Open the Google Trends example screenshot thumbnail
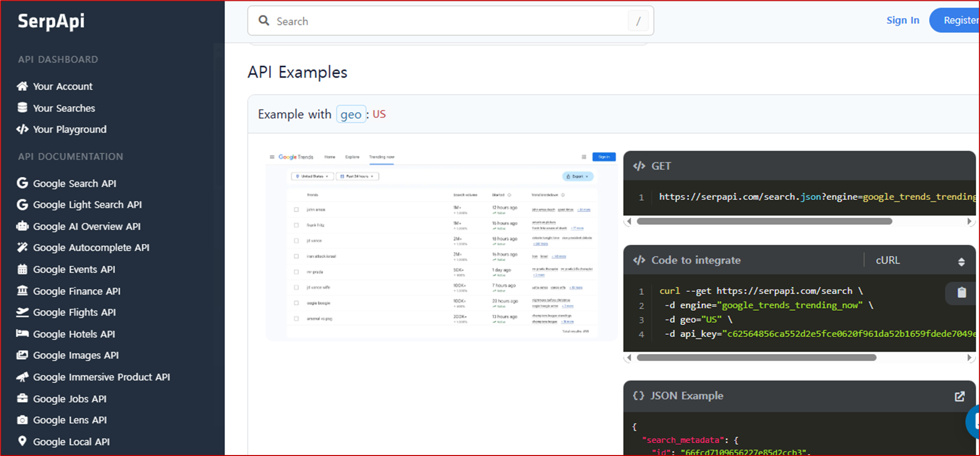This screenshot has height=456, width=980. pos(441,245)
